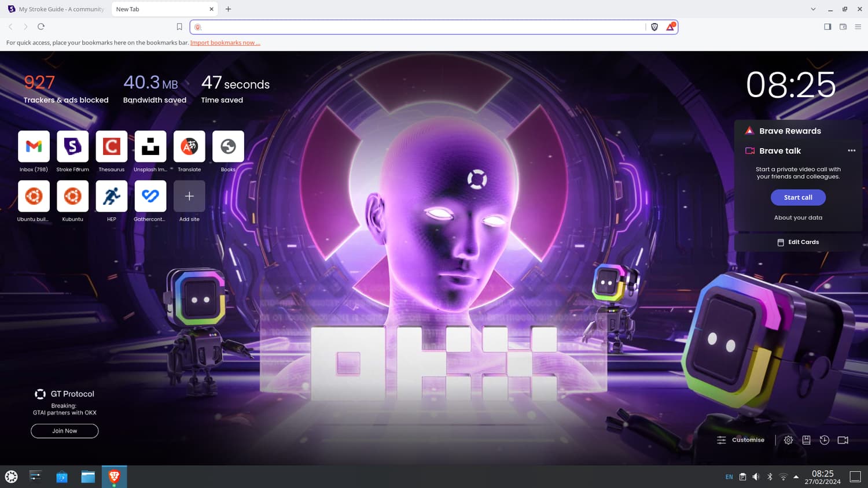Open new tab settings gear icon
This screenshot has height=488, width=868.
[x=788, y=440]
